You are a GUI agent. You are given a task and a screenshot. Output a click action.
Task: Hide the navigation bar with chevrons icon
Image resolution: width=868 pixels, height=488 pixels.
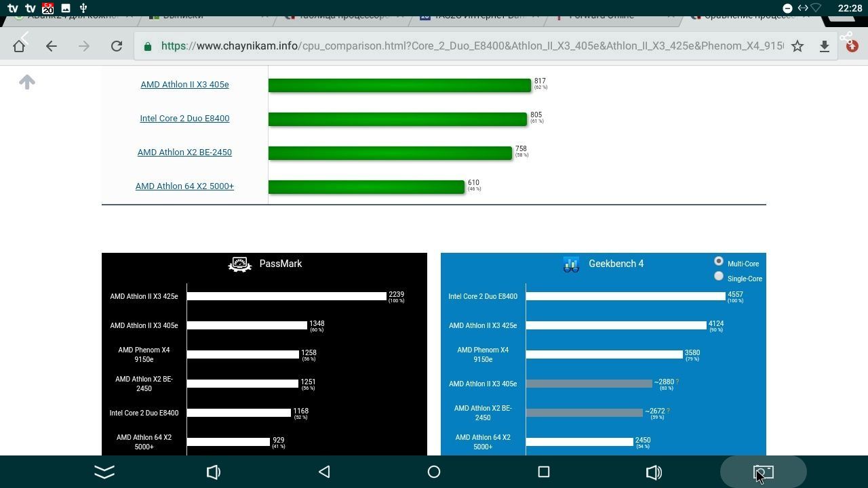104,472
